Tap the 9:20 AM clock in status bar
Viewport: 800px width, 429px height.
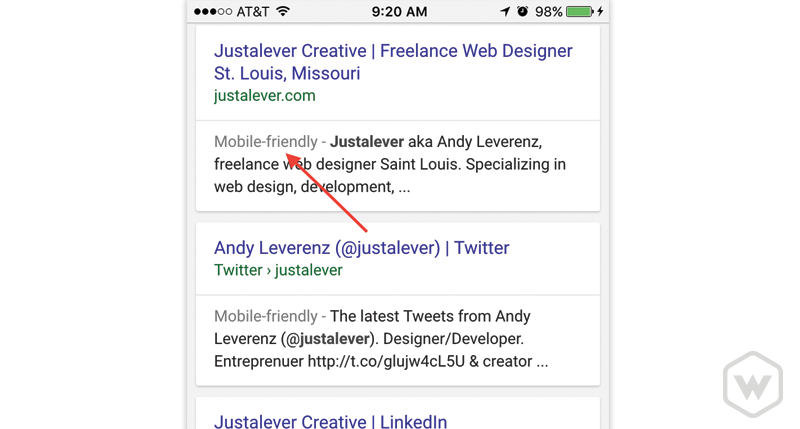399,11
